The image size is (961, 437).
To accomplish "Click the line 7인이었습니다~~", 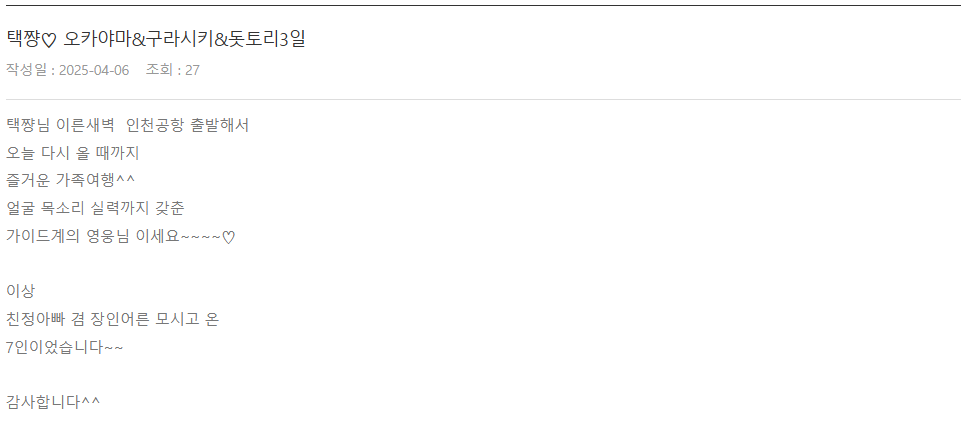I will point(64,348).
